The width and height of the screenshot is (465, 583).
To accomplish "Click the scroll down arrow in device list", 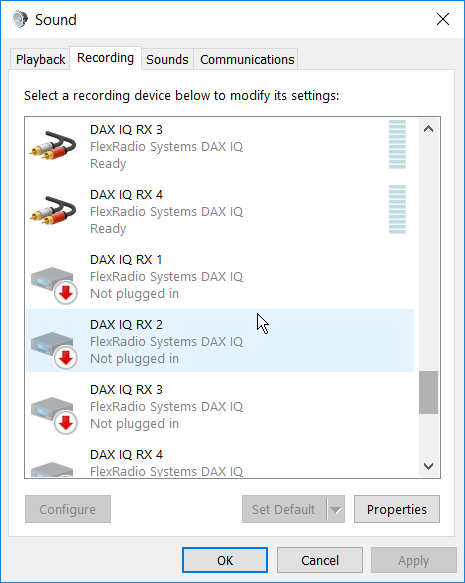I will tap(429, 466).
